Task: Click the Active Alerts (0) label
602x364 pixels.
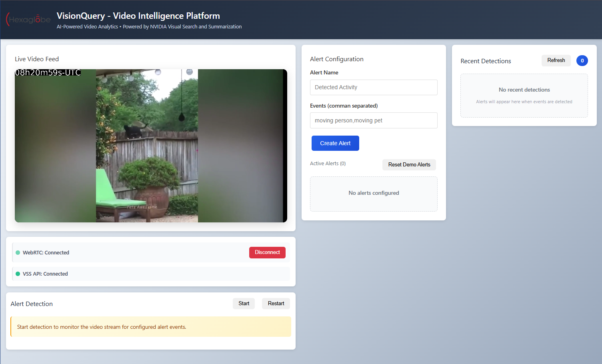Action: [328, 164]
